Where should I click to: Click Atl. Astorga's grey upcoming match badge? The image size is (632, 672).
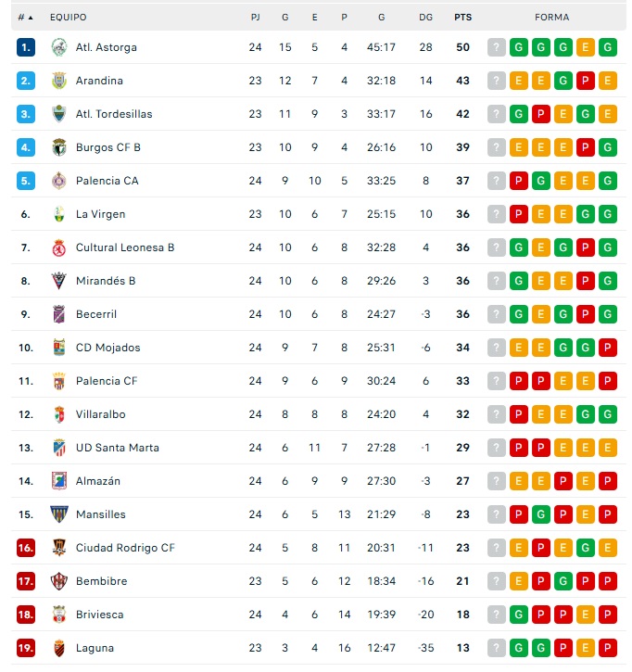pyautogui.click(x=497, y=47)
